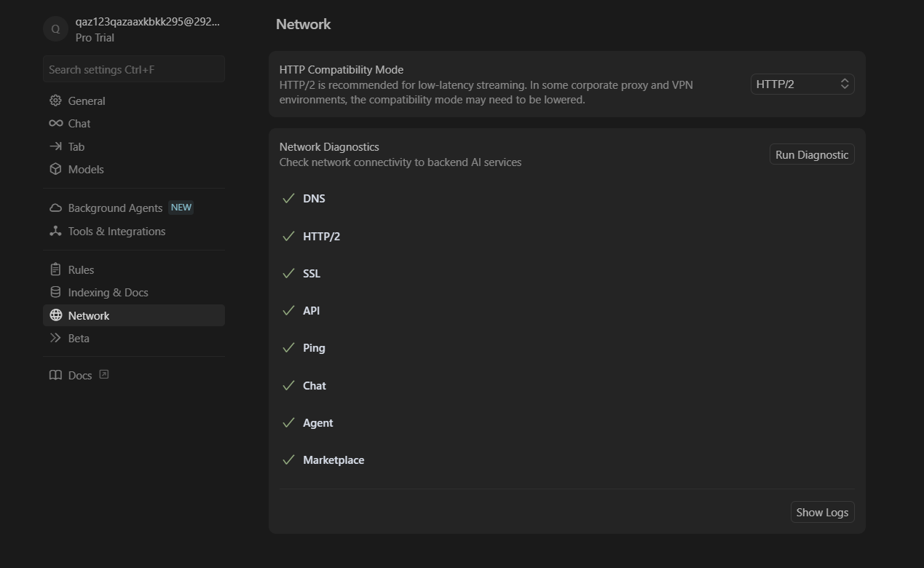This screenshot has width=924, height=568.
Task: Click the Indexing & Docs database icon
Action: (55, 292)
